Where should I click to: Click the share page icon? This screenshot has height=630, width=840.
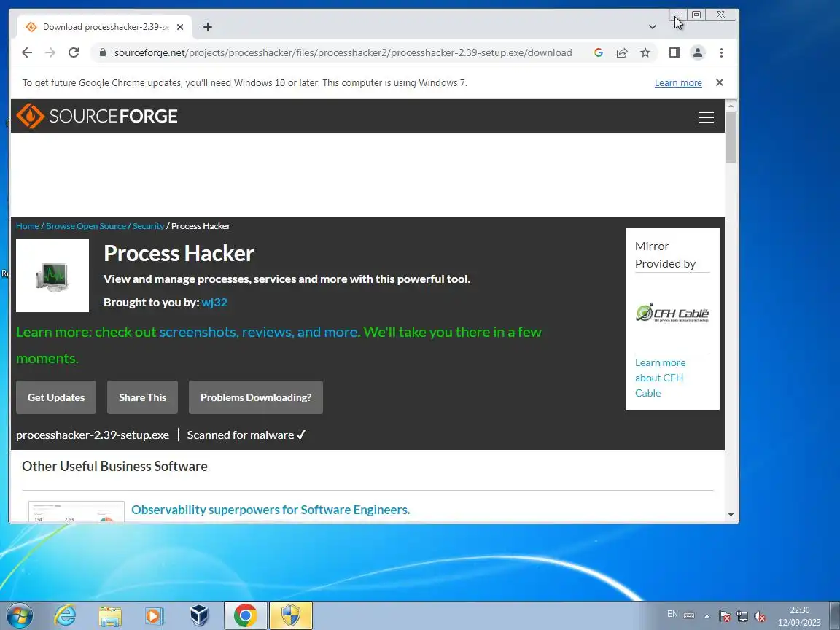tap(622, 52)
